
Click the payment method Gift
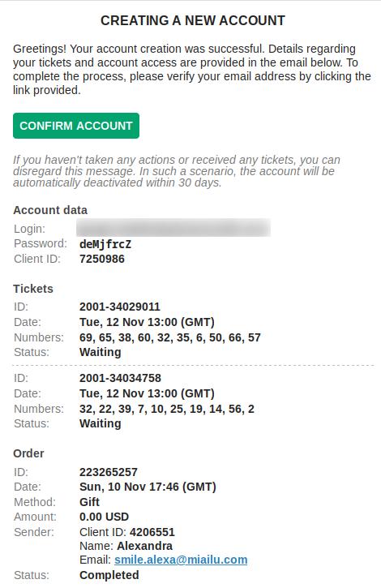89,502
